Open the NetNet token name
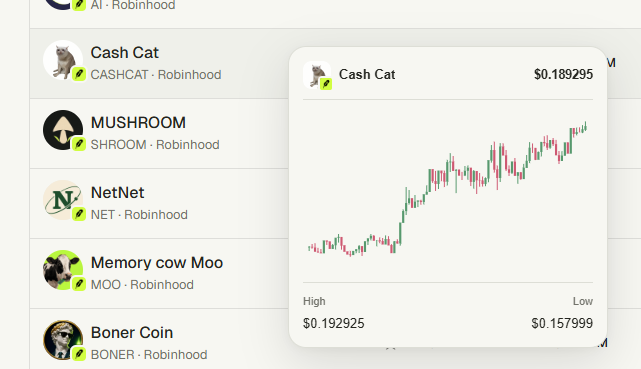The height and width of the screenshot is (369, 641). click(117, 192)
